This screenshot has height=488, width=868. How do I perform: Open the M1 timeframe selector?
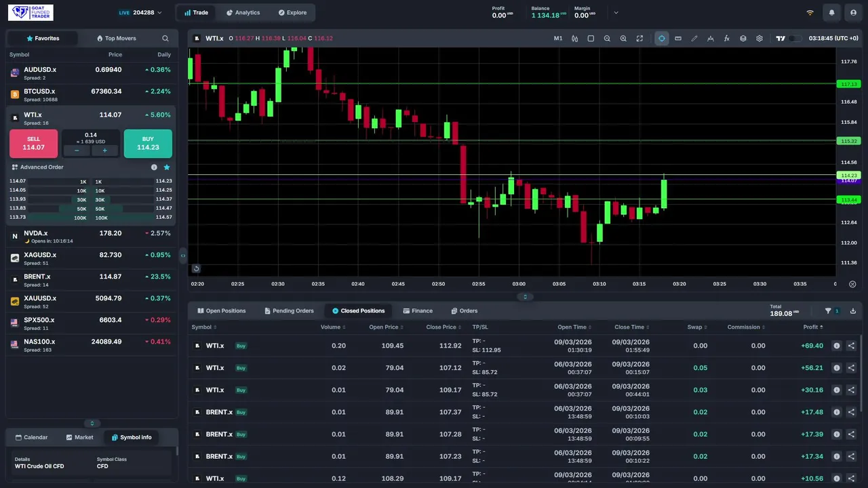[558, 39]
